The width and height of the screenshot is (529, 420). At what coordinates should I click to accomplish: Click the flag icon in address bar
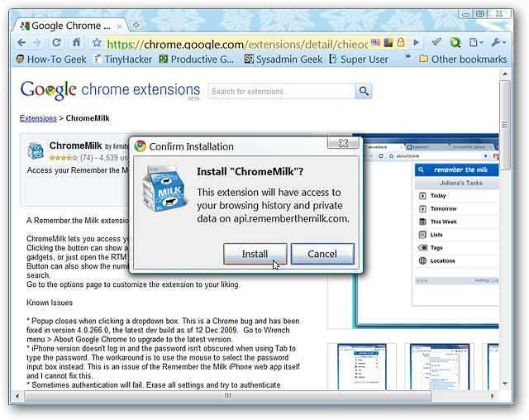point(375,42)
